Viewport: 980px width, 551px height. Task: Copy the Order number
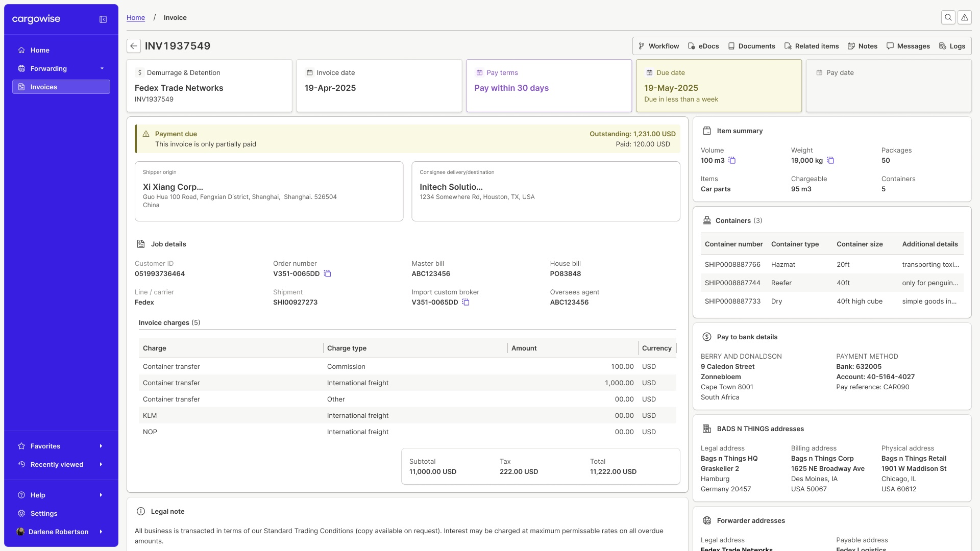(328, 273)
